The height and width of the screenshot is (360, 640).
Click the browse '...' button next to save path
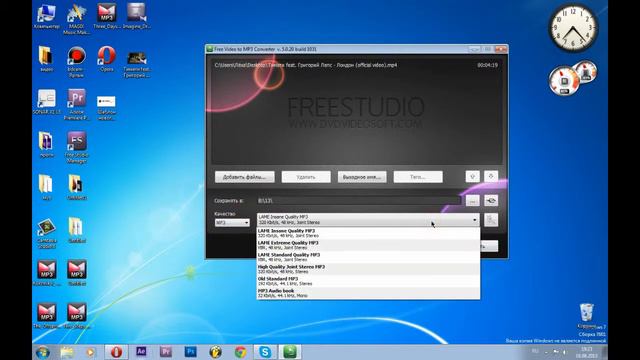tap(472, 200)
